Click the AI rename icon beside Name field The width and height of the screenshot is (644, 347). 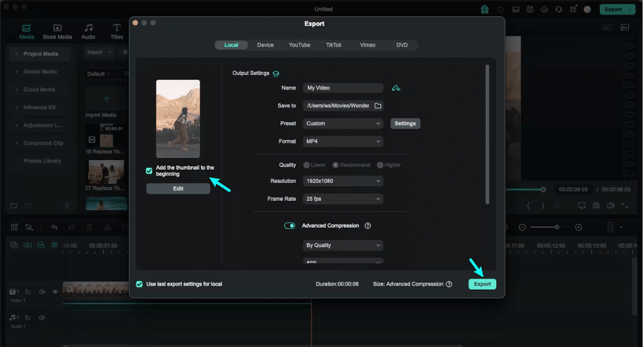pyautogui.click(x=396, y=88)
